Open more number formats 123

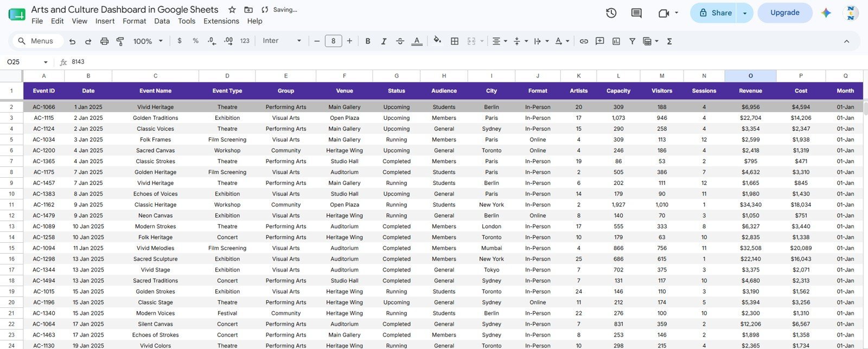(x=245, y=41)
